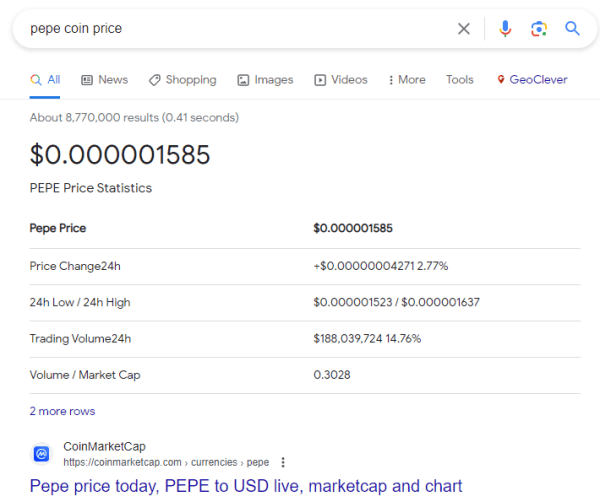Open the search Tools options
The image size is (600, 502).
460,80
